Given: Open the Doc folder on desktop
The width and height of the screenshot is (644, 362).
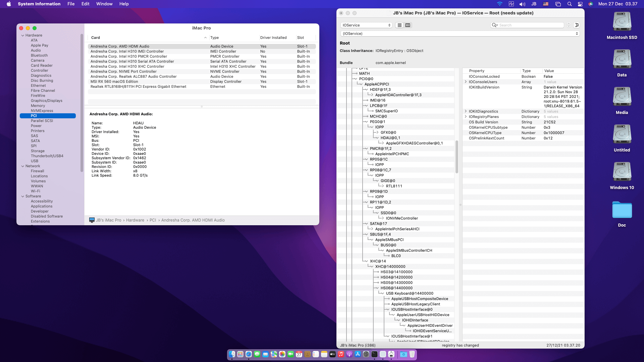Looking at the screenshot, I should click(x=622, y=210).
